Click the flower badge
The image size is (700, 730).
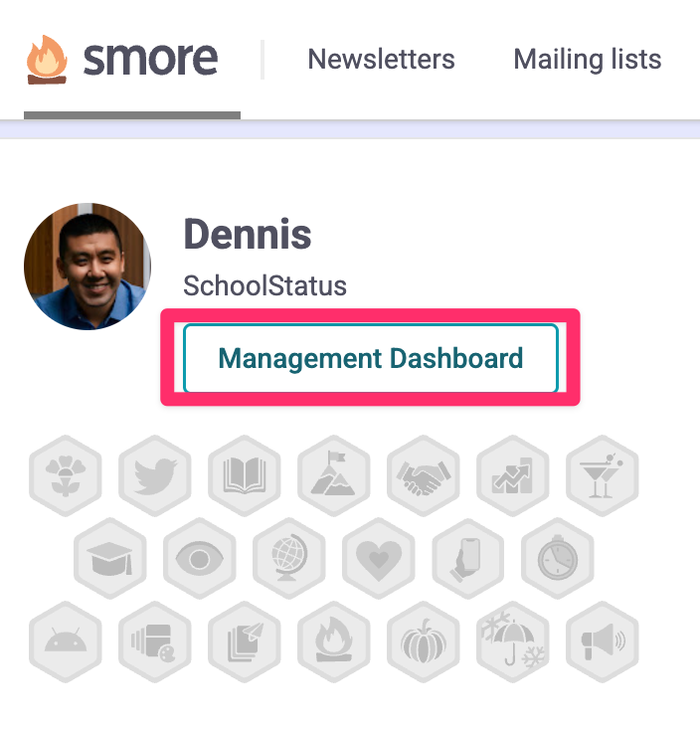pos(65,475)
